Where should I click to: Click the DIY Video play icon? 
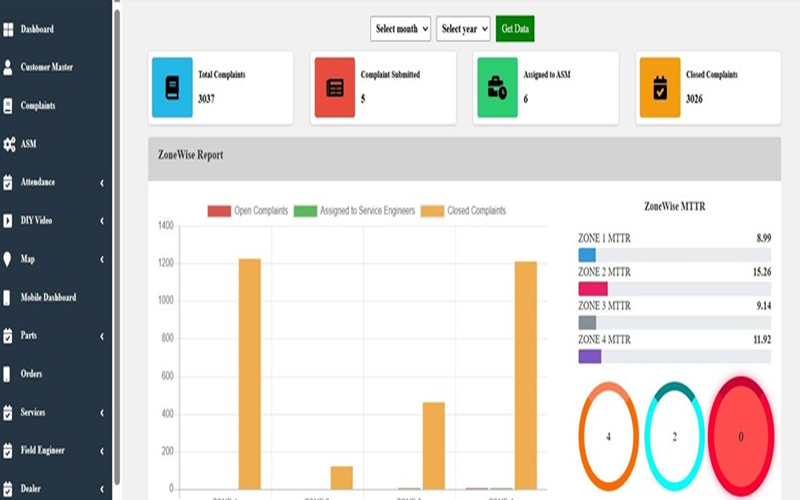tap(8, 220)
